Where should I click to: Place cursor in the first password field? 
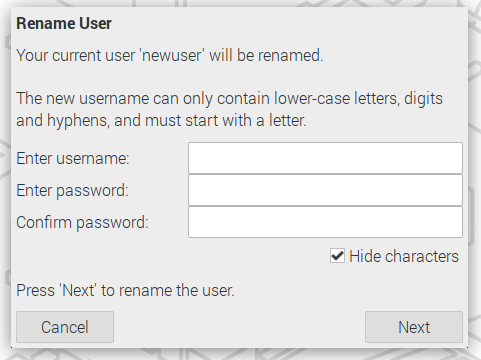(325, 190)
